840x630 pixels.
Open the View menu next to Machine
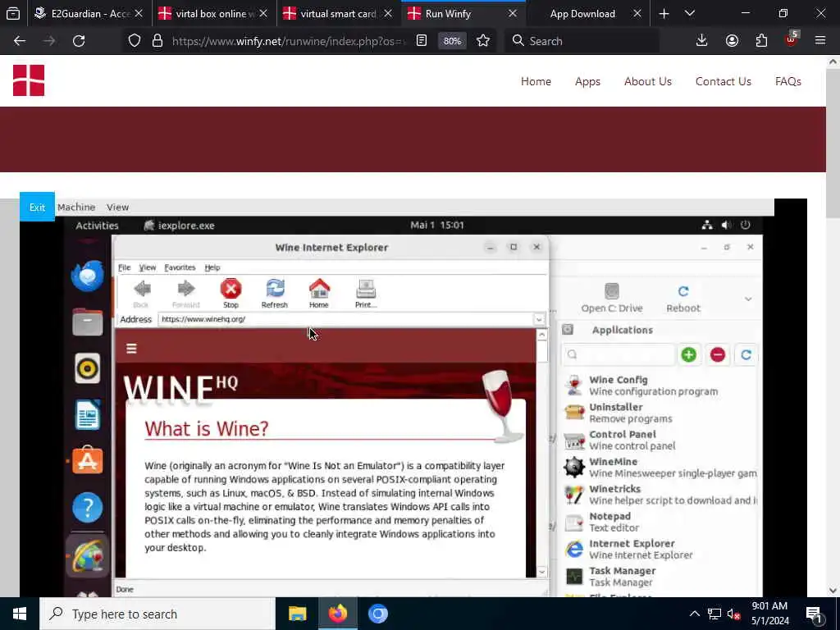[117, 207]
